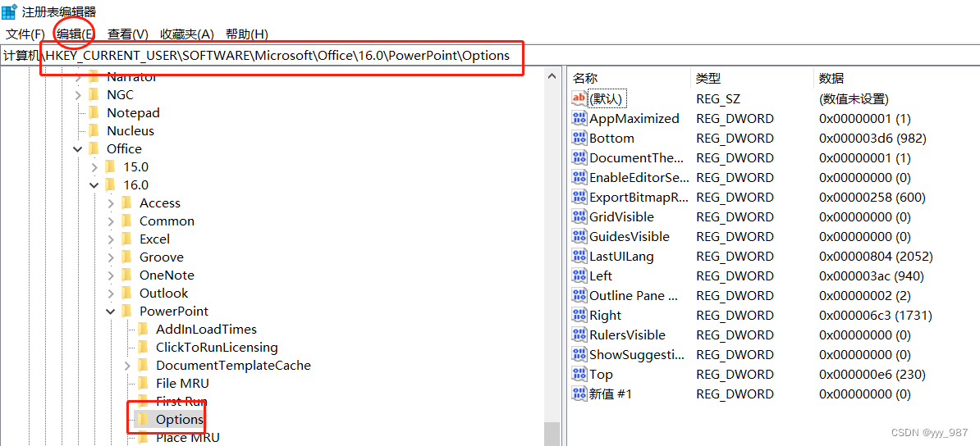Click the folder icon beside 15.0 key
The image size is (980, 446).
[111, 166]
